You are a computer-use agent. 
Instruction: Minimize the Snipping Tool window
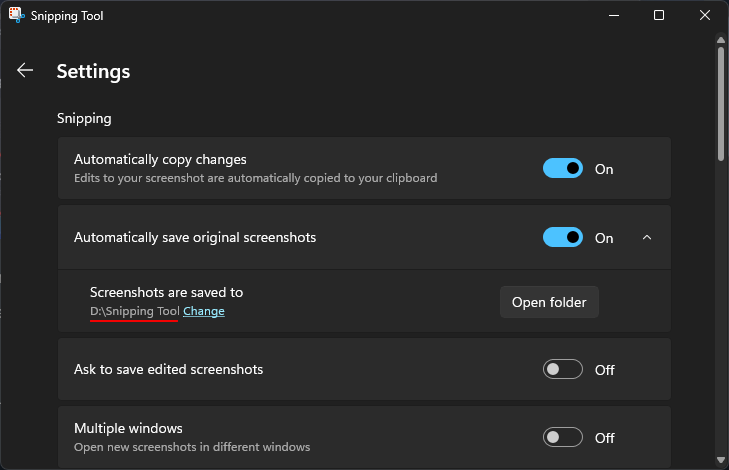612,16
